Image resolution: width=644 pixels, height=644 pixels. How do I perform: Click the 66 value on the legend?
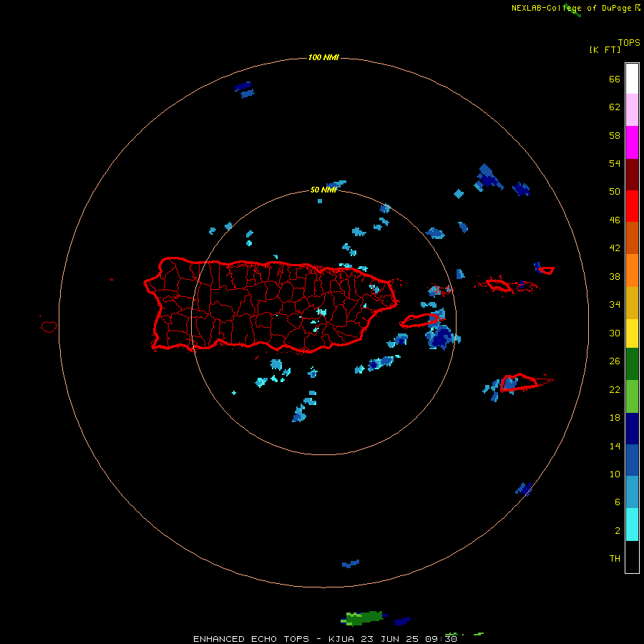615,79
